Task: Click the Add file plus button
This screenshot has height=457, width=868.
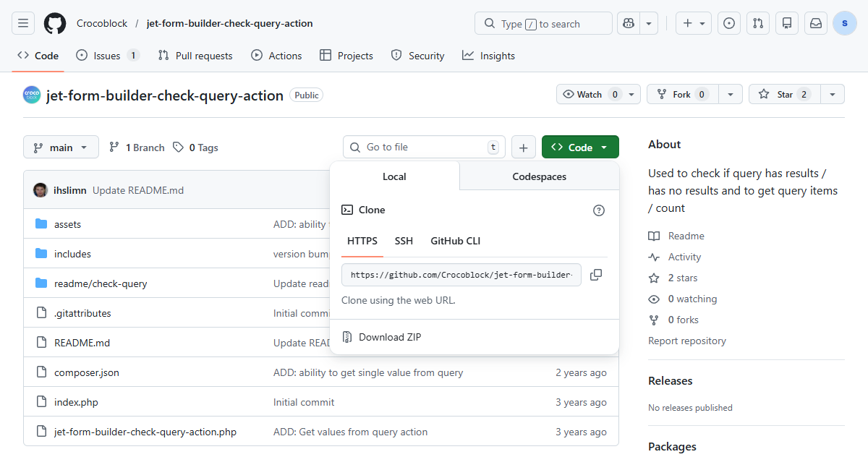Action: (524, 148)
